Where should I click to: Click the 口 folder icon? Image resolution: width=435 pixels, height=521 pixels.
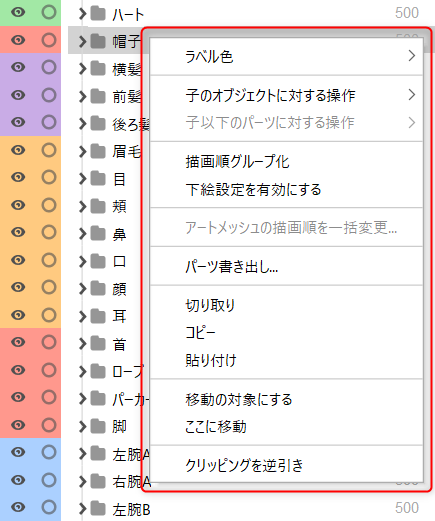point(98,261)
